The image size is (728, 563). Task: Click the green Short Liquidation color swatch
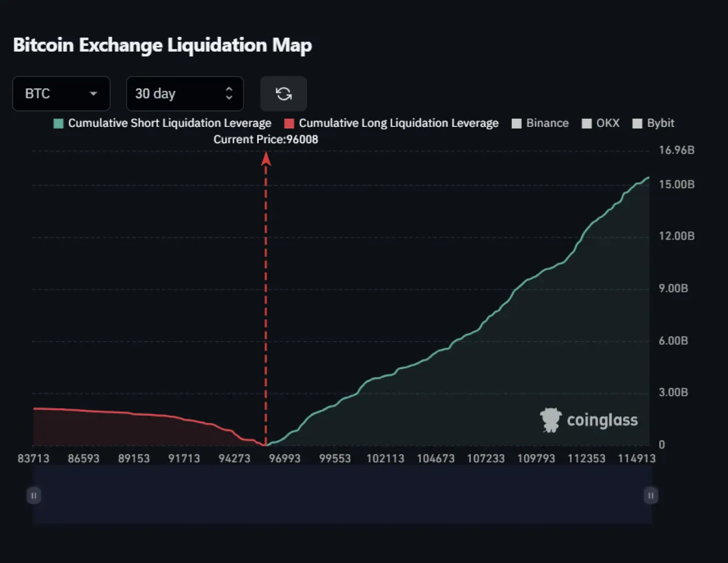coord(58,123)
